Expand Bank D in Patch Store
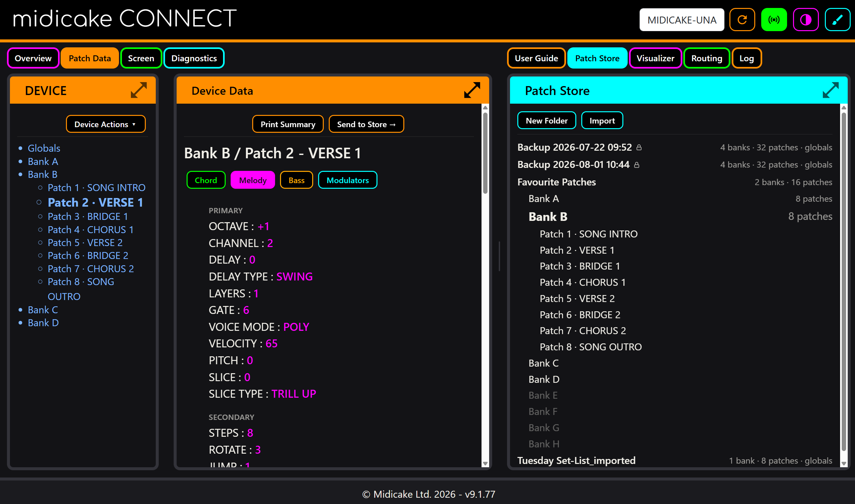The image size is (855, 504). (544, 379)
